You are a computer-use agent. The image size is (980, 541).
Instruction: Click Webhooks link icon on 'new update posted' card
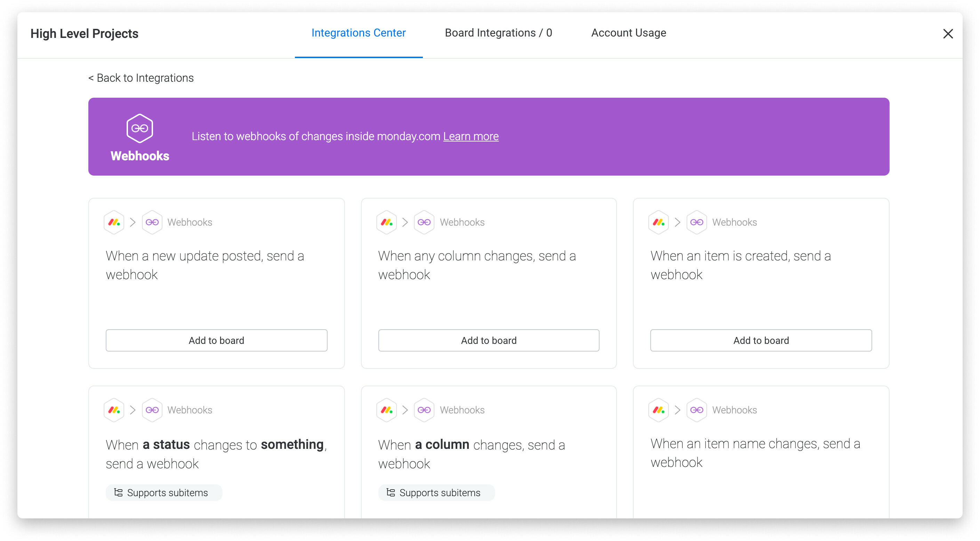coord(152,222)
